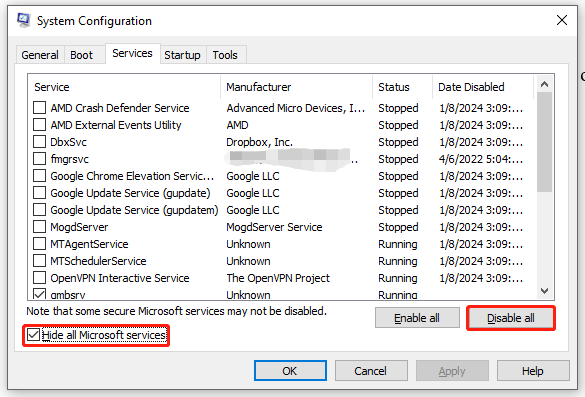The image size is (585, 397).
Task: Enable Google Chrome Elevation Service checkbox
Action: pos(40,176)
